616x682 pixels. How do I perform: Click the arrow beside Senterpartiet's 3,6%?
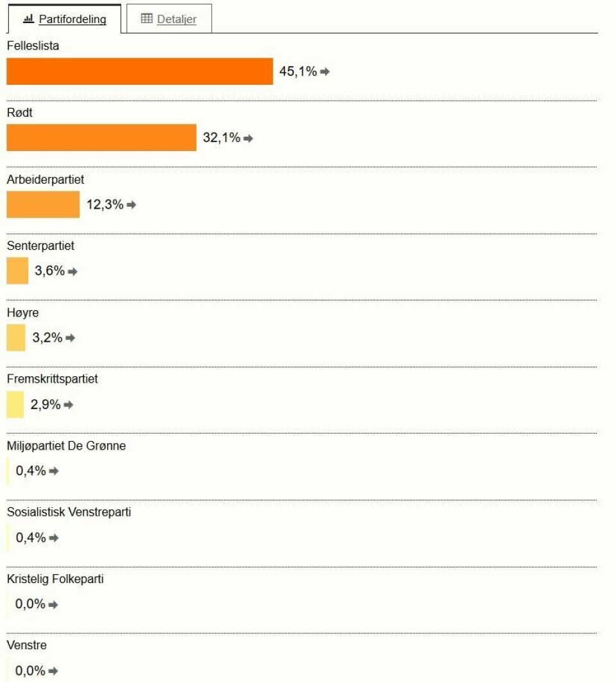(x=73, y=272)
